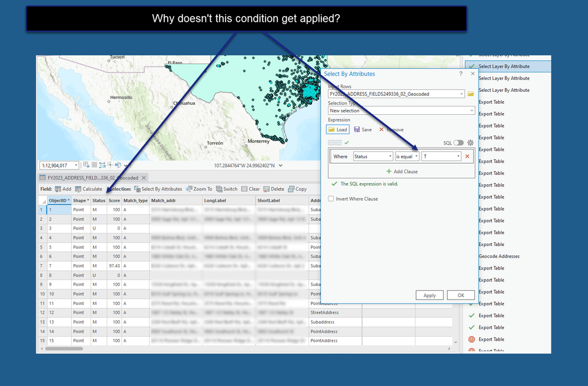Image resolution: width=588 pixels, height=386 pixels.
Task: Expand the coordinate display options chevron
Action: [281, 165]
